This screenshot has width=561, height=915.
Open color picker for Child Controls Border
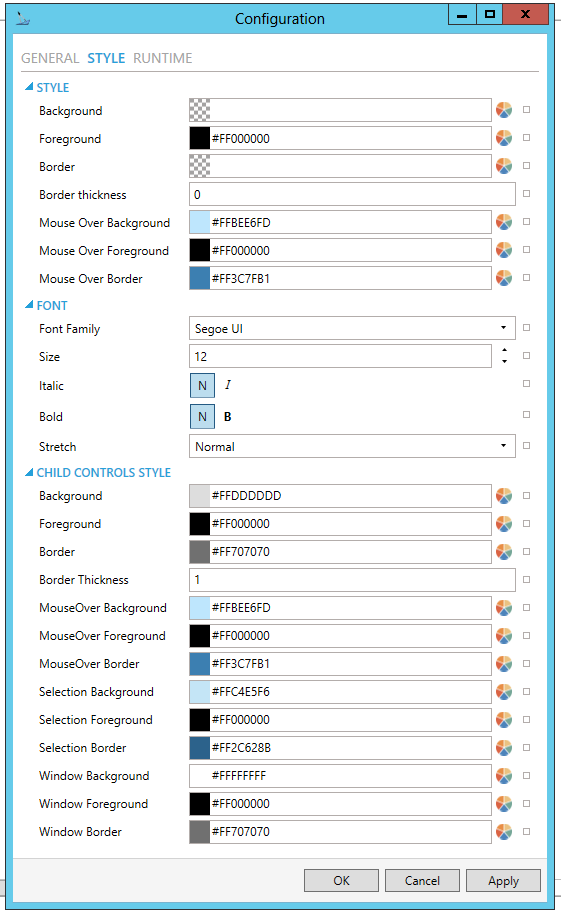504,551
